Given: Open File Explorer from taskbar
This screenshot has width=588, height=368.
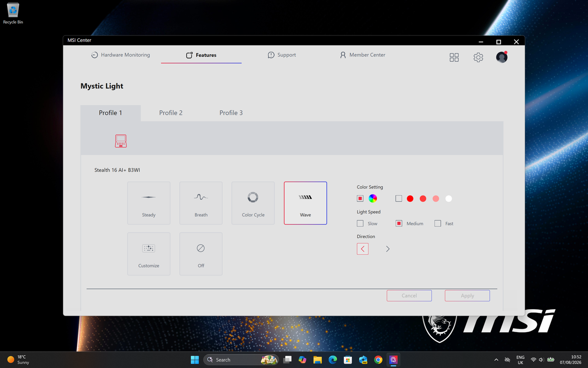Looking at the screenshot, I should coord(317,360).
